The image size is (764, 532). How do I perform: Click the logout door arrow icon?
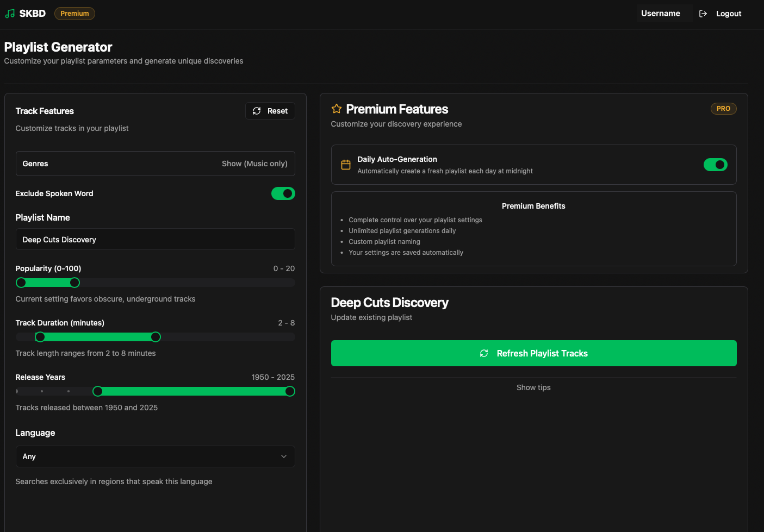[x=703, y=13]
